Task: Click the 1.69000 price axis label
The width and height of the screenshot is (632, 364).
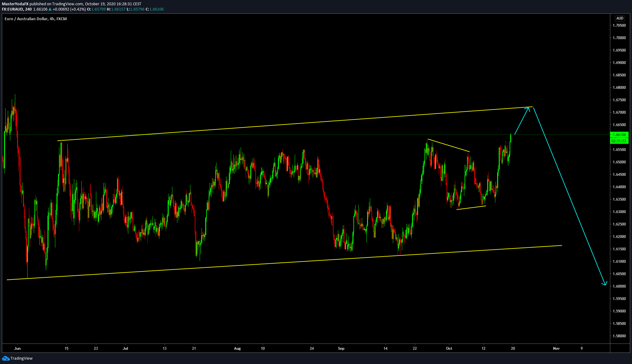Action: pos(619,63)
